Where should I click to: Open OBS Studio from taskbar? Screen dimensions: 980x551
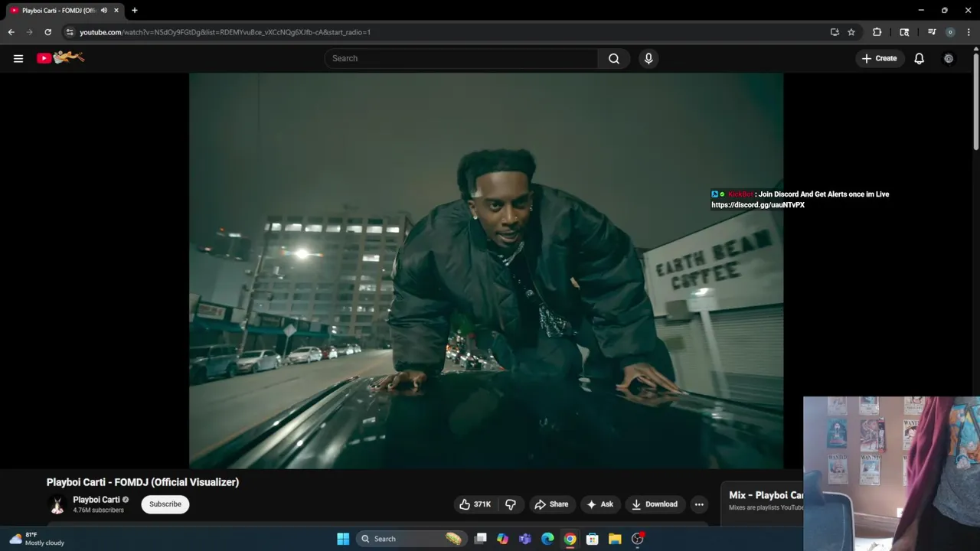pos(638,539)
